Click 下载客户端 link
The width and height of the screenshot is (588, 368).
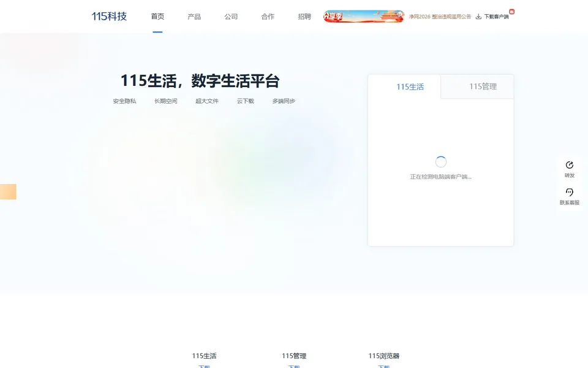(496, 17)
